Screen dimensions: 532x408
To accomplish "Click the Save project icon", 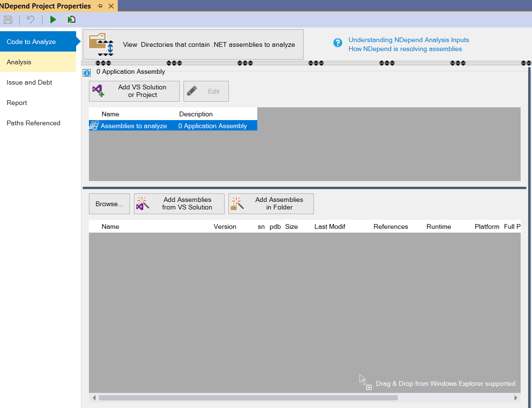I will (x=8, y=20).
